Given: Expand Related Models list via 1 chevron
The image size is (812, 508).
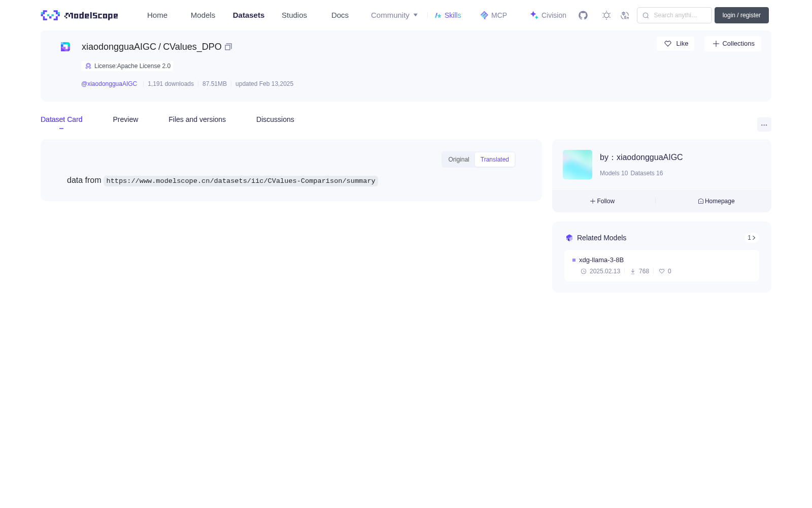Looking at the screenshot, I should click(752, 238).
